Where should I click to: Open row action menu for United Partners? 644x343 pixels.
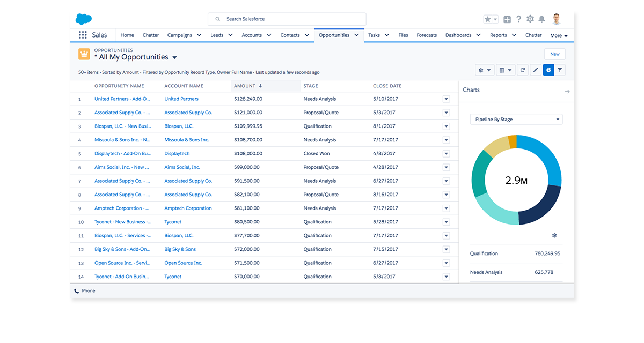446,99
